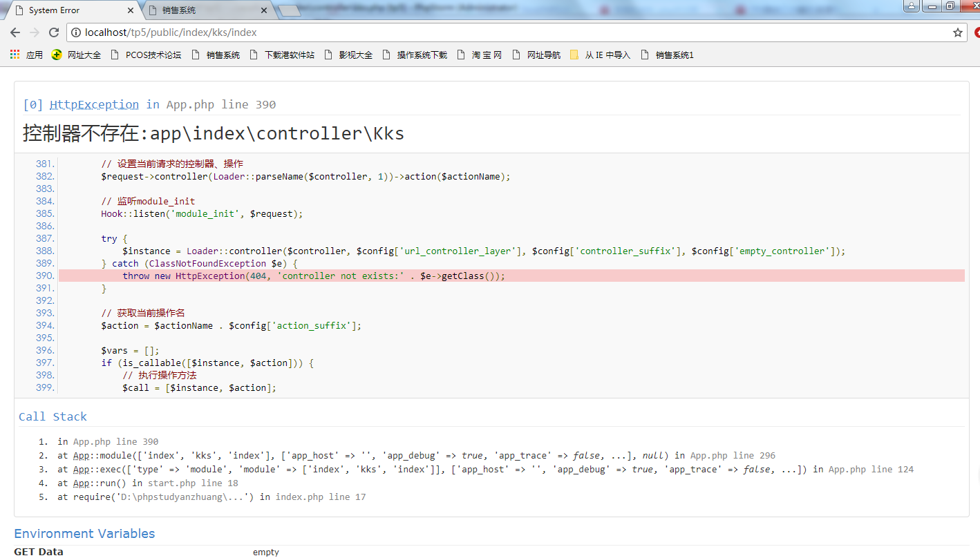Open a new tab

click(x=289, y=10)
